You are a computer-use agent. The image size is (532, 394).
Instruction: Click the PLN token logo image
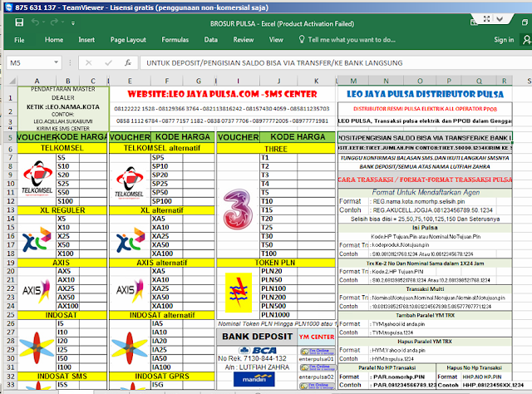click(239, 293)
